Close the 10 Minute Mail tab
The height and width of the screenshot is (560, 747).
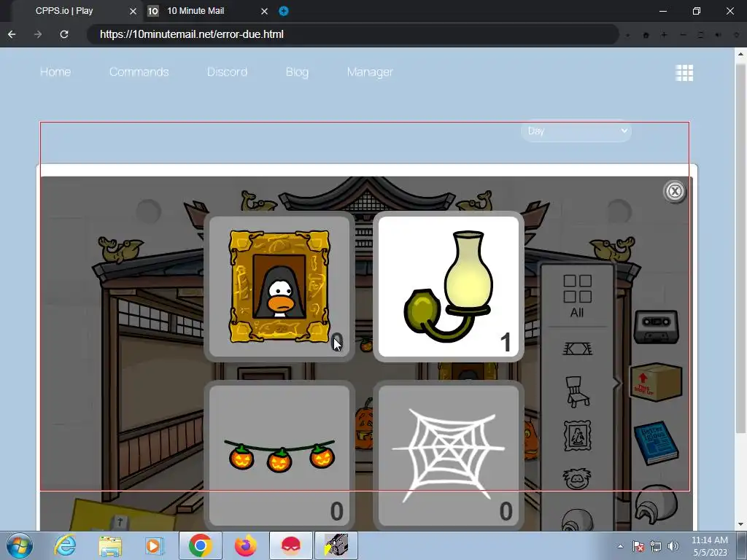[264, 11]
